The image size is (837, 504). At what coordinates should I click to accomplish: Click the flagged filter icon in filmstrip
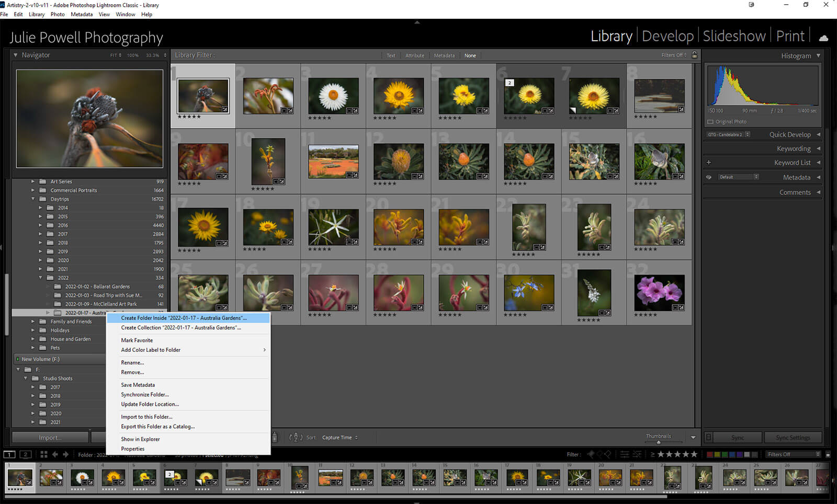(x=591, y=454)
